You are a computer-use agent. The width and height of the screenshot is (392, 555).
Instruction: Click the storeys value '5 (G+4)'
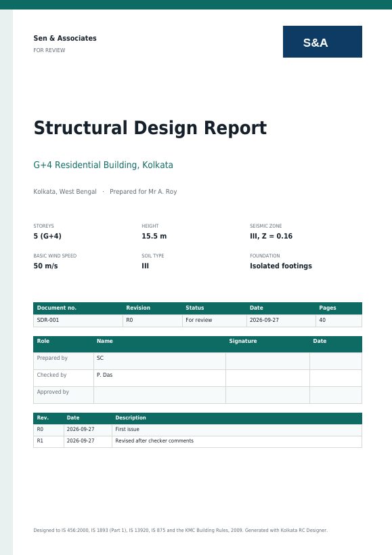click(x=47, y=236)
